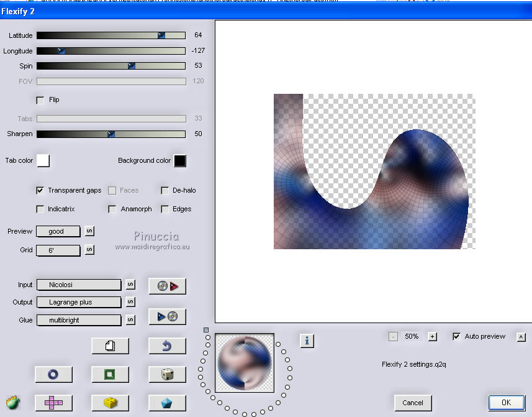Open the Input projection dropdown Nicolosi

(79, 285)
